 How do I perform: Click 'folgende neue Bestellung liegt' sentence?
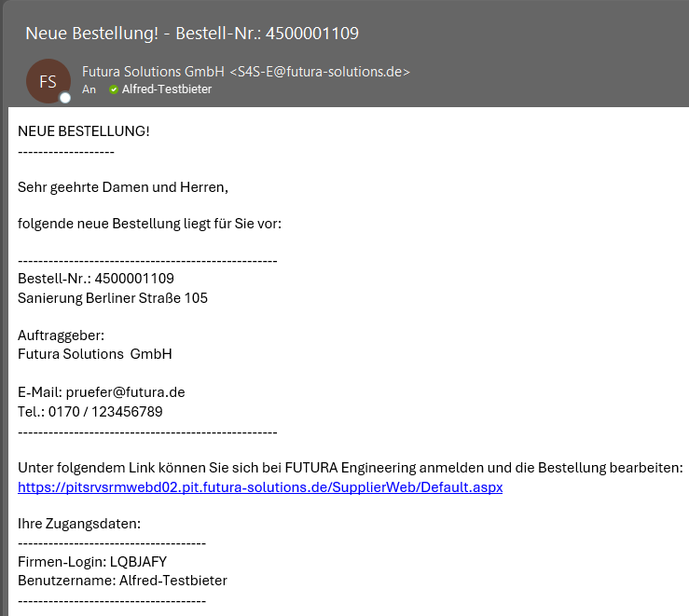point(149,224)
